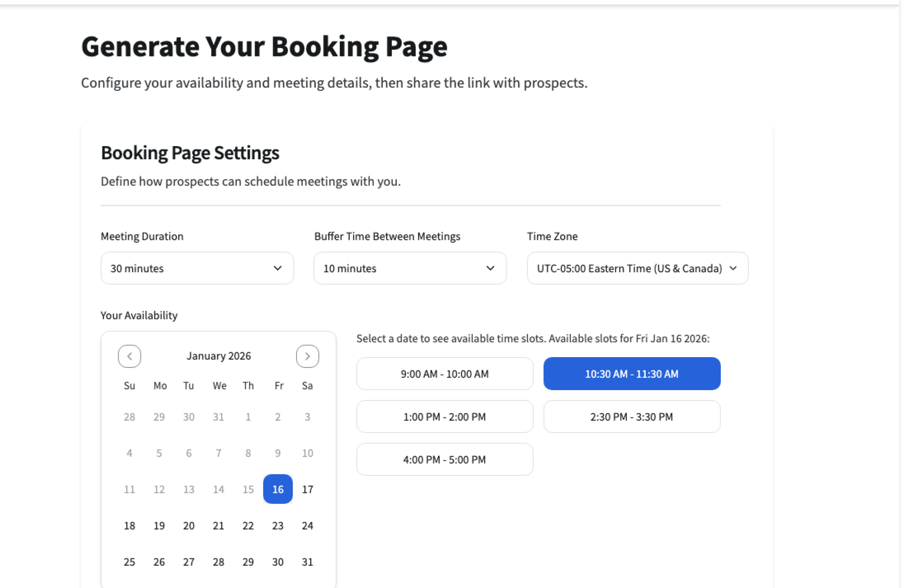
Task: Click the Meeting Duration chevron arrow
Action: tap(278, 268)
